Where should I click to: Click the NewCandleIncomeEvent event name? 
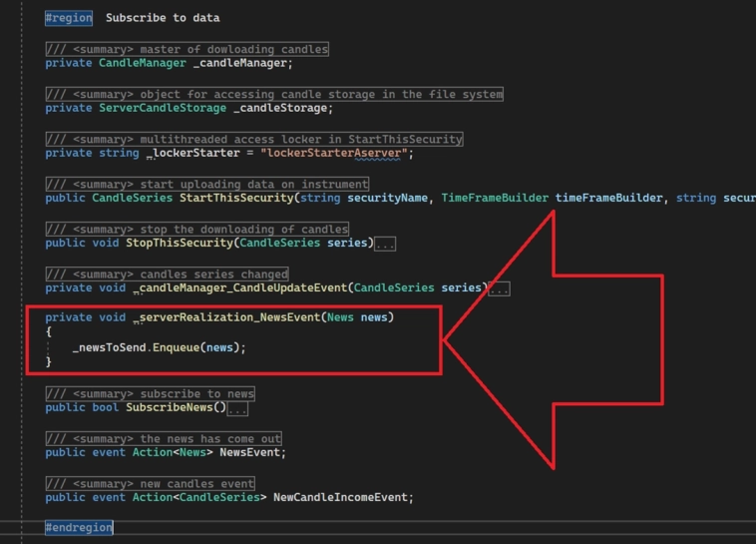[340, 498]
